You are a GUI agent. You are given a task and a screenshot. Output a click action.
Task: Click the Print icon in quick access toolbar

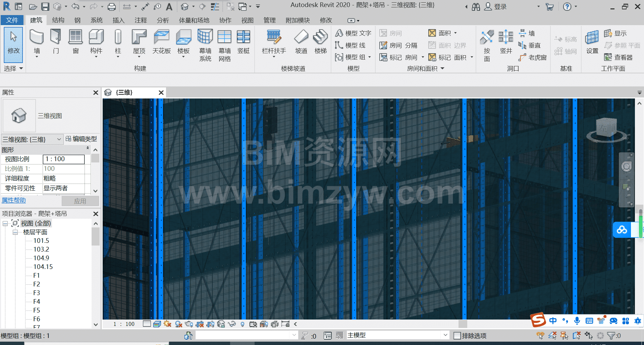[112, 6]
